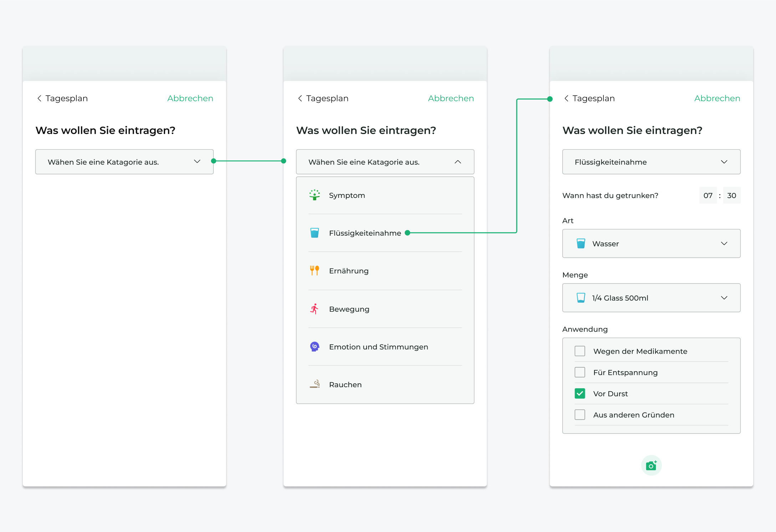Click the cigarette Rauchen icon

click(x=314, y=384)
